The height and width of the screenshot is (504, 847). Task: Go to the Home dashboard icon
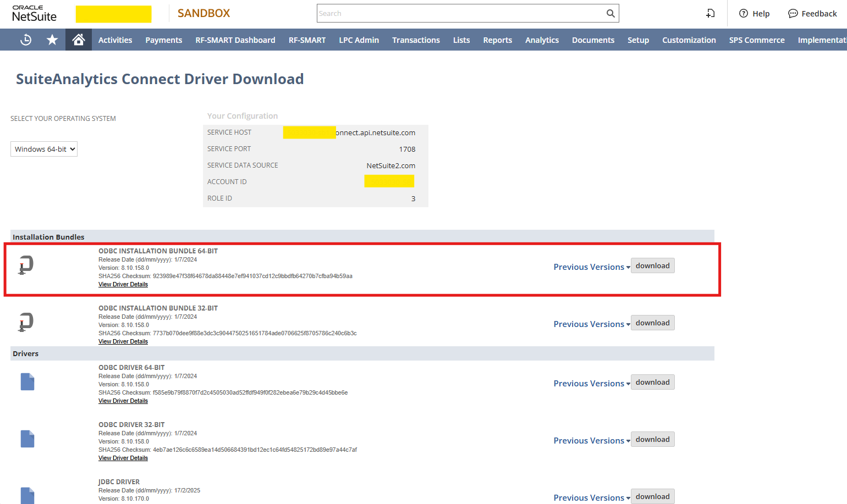coord(79,40)
